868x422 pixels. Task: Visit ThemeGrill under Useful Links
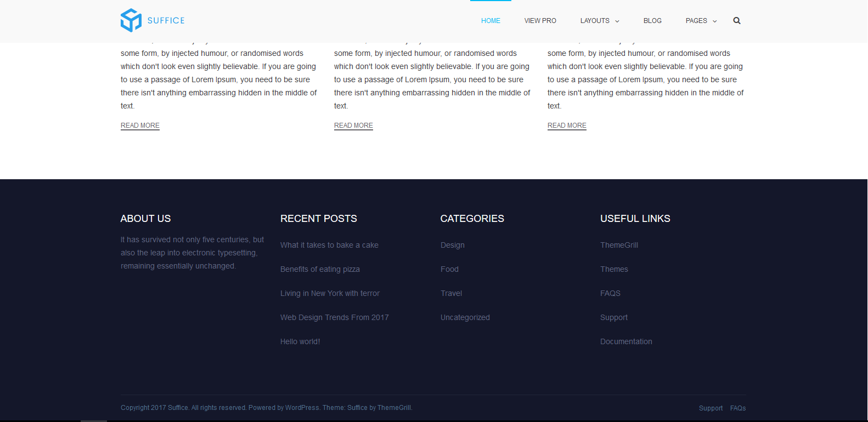619,245
